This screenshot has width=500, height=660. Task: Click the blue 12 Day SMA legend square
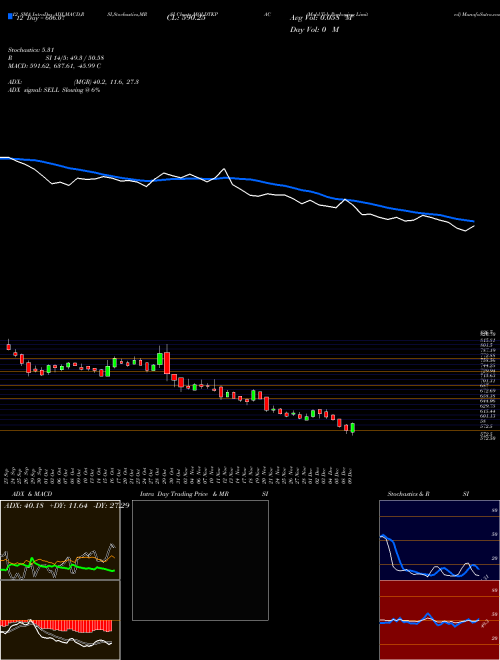click(10, 16)
